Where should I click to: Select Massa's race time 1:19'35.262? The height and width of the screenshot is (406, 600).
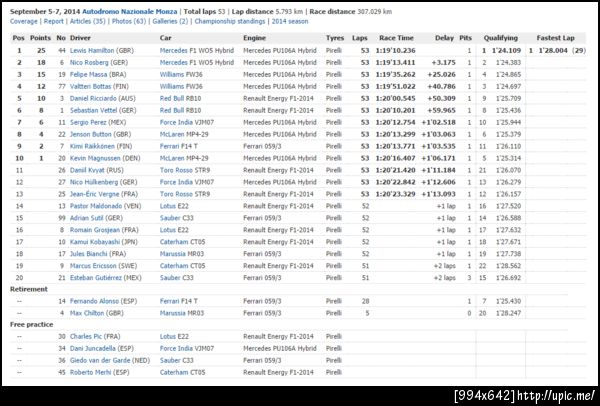coord(395,75)
